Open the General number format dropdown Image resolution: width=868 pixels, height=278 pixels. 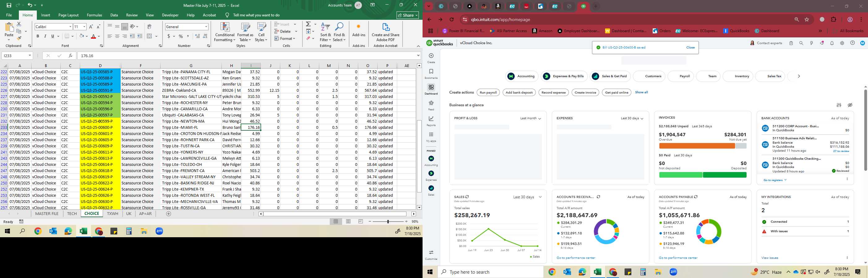coord(206,27)
